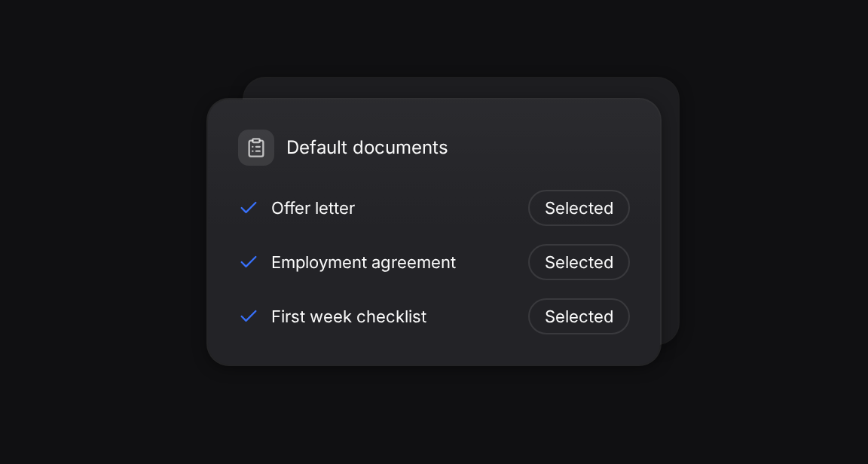Open the First week checklist entry
The width and height of the screenshot is (868, 464).
pos(349,316)
